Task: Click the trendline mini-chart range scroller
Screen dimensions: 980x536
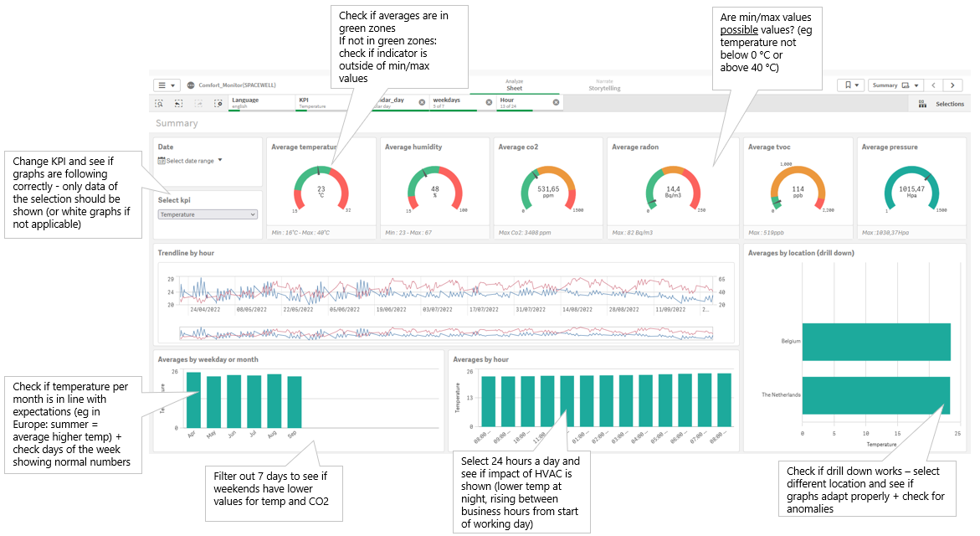Action: pos(446,333)
